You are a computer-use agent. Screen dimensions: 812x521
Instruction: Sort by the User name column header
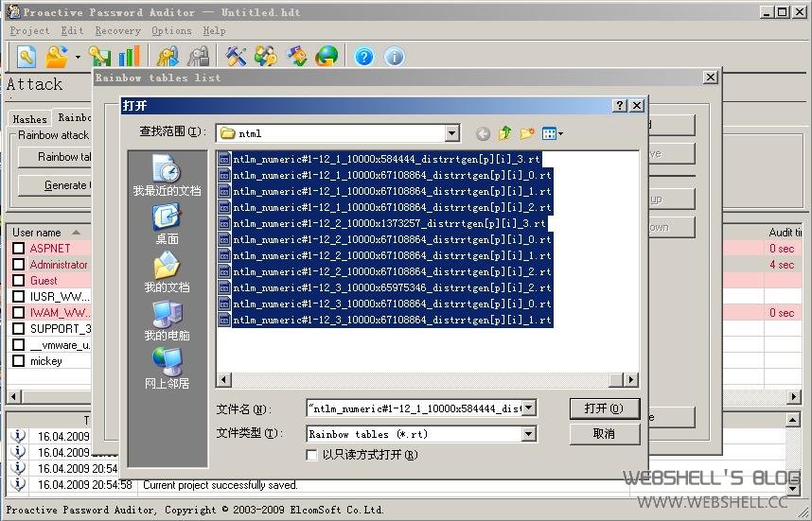point(48,233)
